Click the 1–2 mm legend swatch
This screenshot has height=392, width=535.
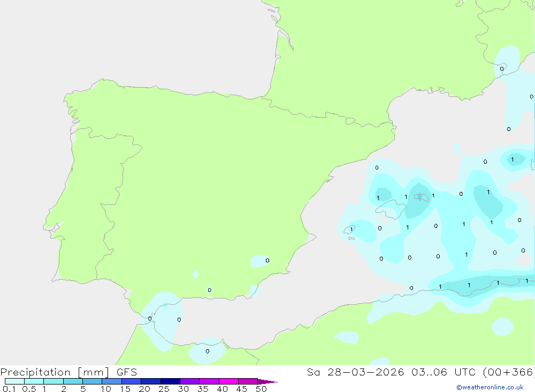pyautogui.click(x=53, y=381)
